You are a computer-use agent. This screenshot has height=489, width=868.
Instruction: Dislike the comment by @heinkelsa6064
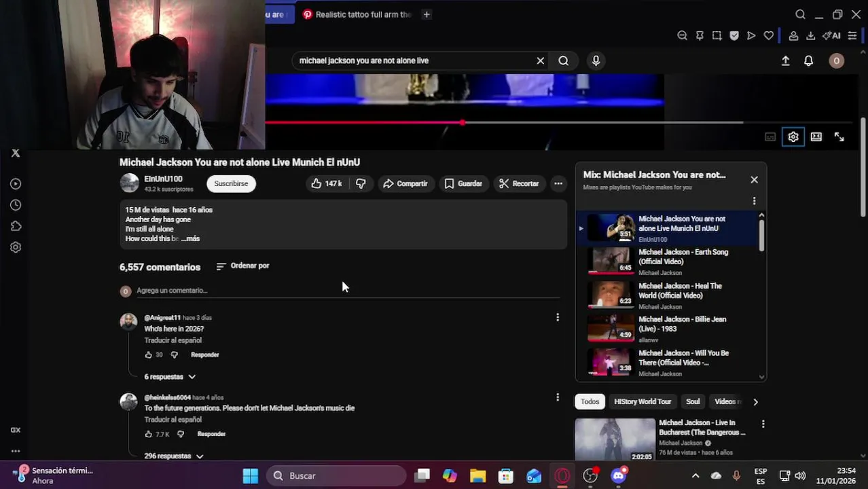pos(181,434)
